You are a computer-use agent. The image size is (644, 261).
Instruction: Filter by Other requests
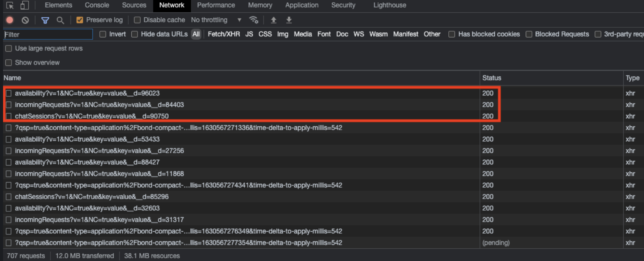coord(432,34)
